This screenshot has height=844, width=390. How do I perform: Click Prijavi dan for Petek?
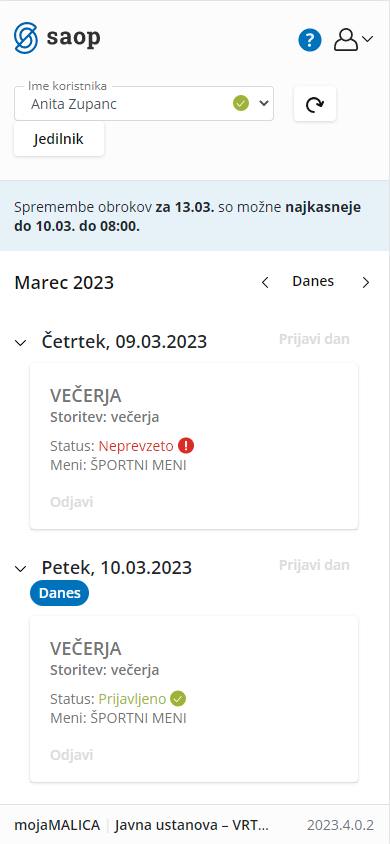[314, 565]
